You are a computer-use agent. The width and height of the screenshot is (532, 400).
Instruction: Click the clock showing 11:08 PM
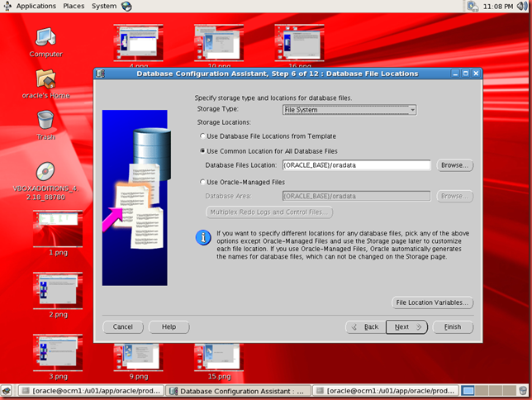[x=497, y=7]
